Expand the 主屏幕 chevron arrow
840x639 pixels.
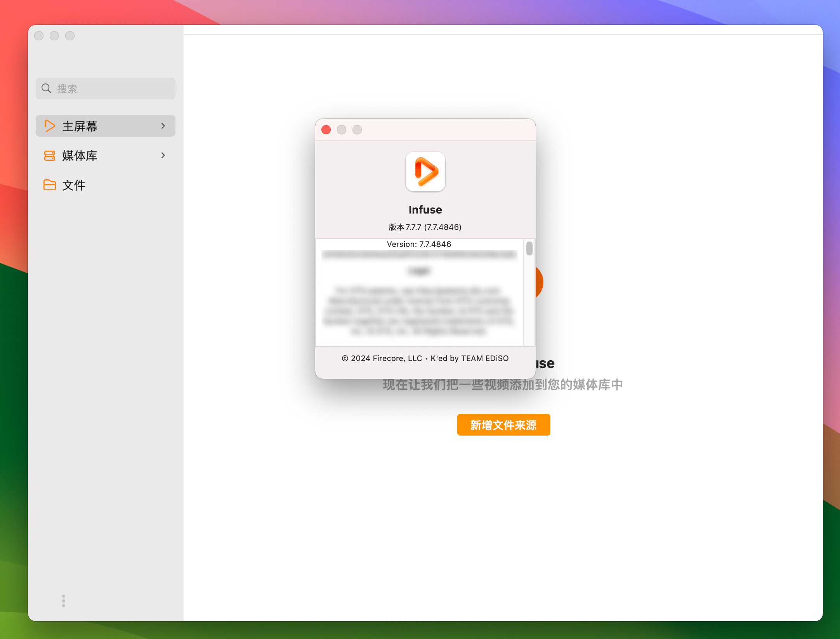click(163, 126)
